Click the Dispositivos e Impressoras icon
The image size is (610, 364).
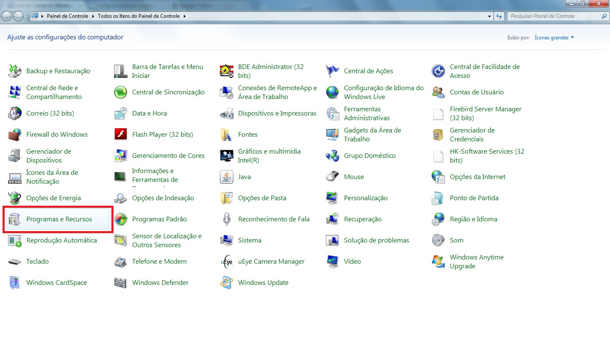227,113
